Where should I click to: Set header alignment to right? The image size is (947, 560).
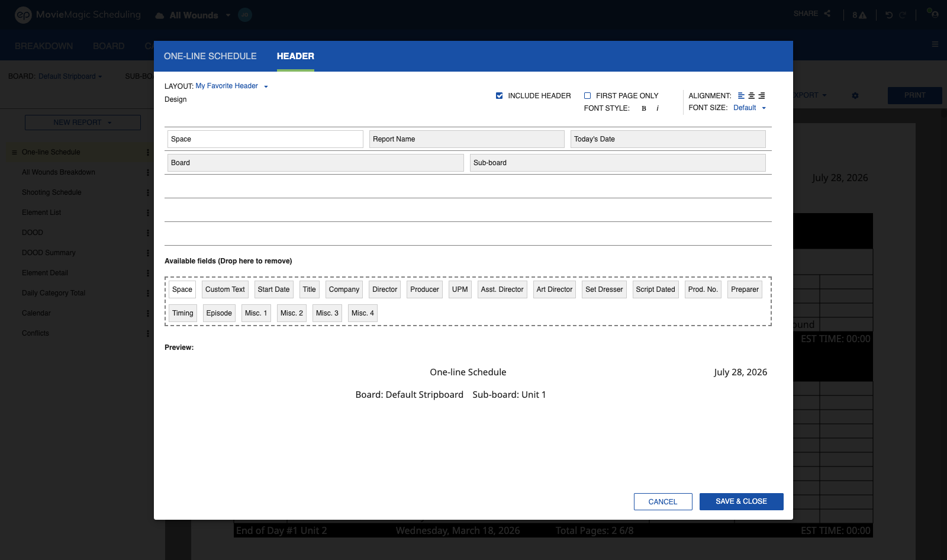click(x=762, y=95)
